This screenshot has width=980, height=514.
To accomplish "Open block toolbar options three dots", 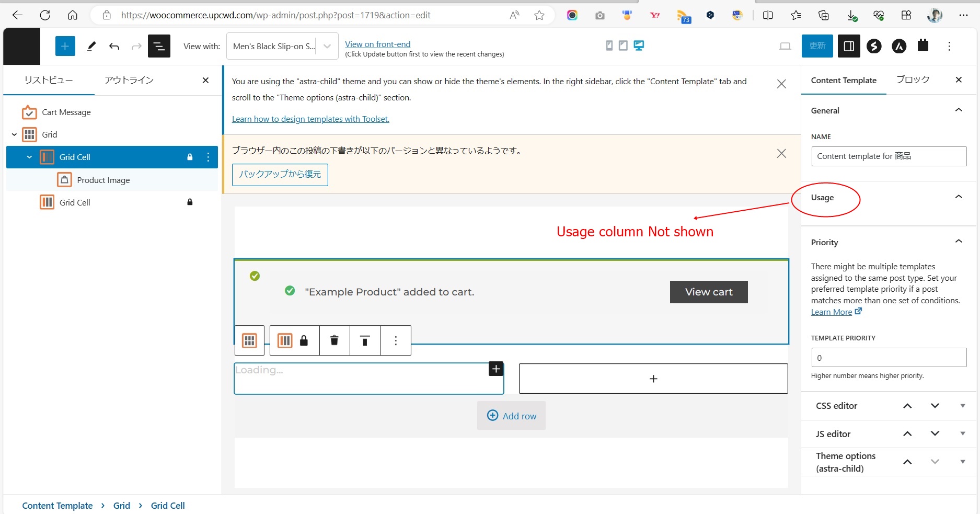I will click(x=396, y=340).
